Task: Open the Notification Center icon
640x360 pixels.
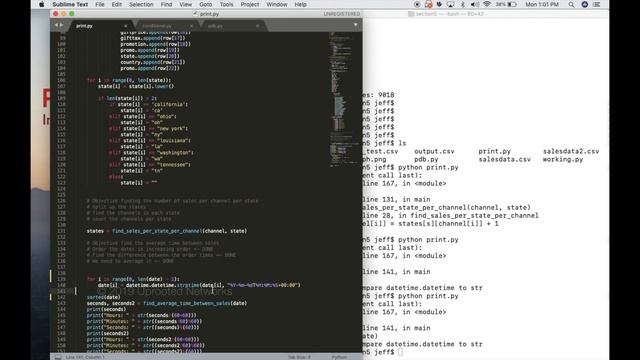Action: pos(596,4)
